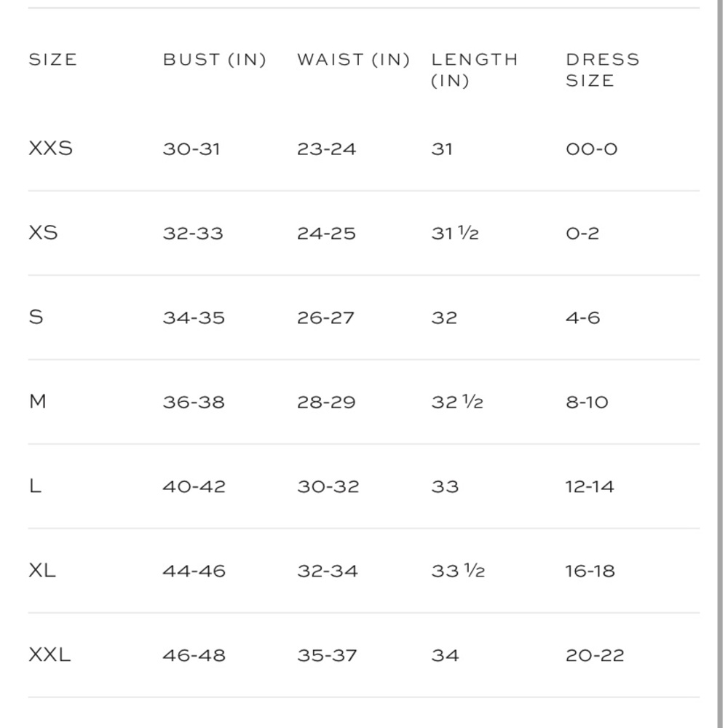Click the 00-0 dress size cell

pyautogui.click(x=591, y=149)
